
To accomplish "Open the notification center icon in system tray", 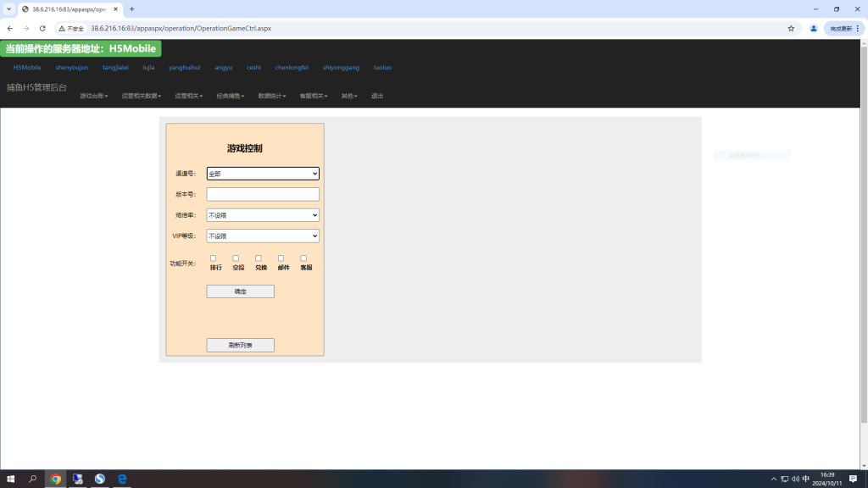I will tap(853, 479).
